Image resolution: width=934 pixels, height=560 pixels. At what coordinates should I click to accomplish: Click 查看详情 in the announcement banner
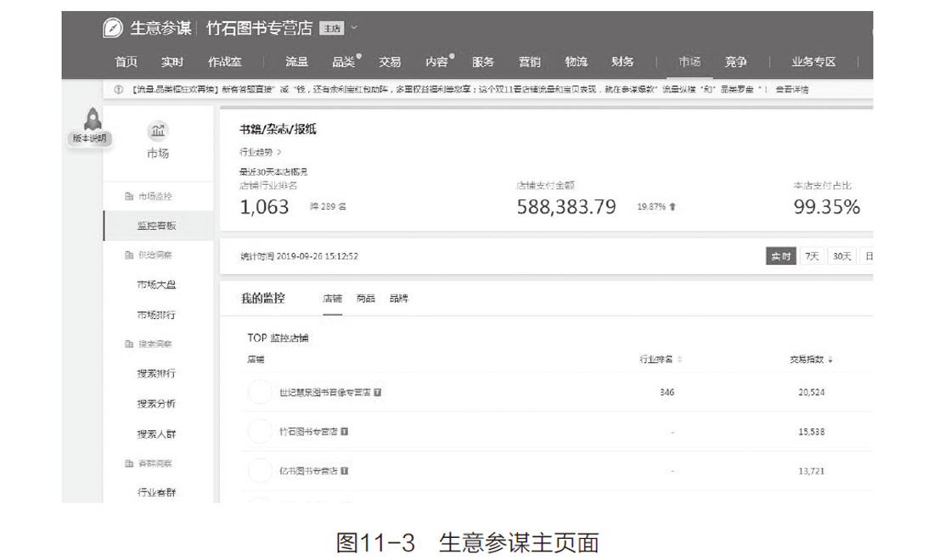pyautogui.click(x=791, y=89)
